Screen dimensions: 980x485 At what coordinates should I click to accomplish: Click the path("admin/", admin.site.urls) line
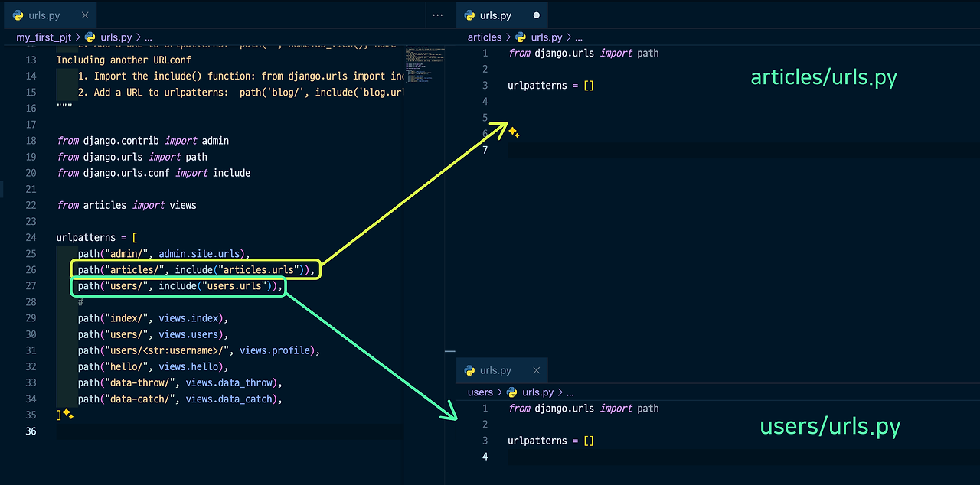tap(165, 253)
